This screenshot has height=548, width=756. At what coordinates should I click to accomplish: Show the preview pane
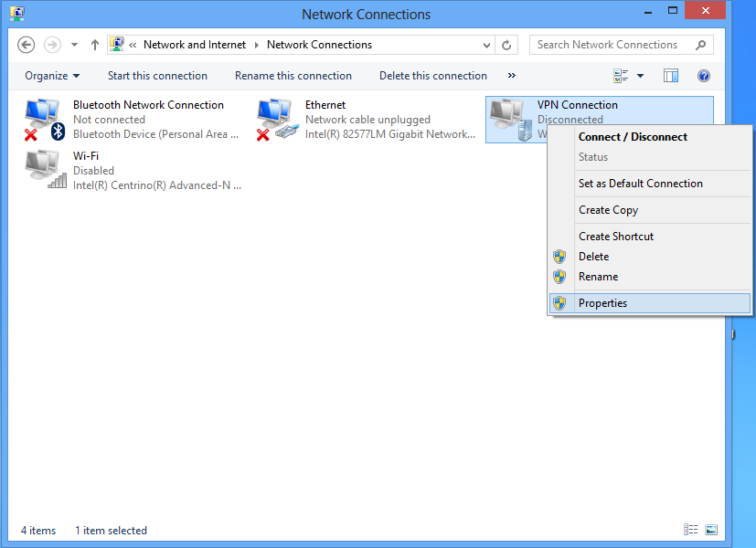click(x=671, y=76)
